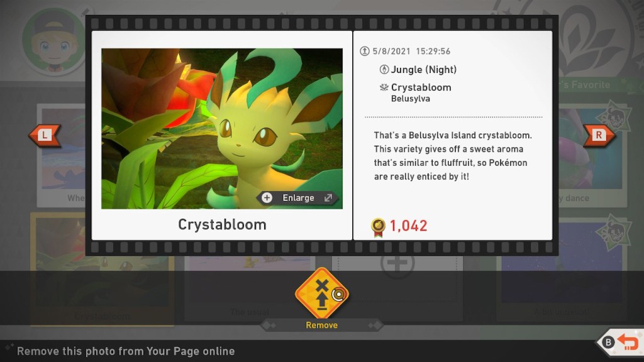Screen dimensions: 644x362
Task: Click the plus icon beside Enlarge
Action: (x=267, y=198)
